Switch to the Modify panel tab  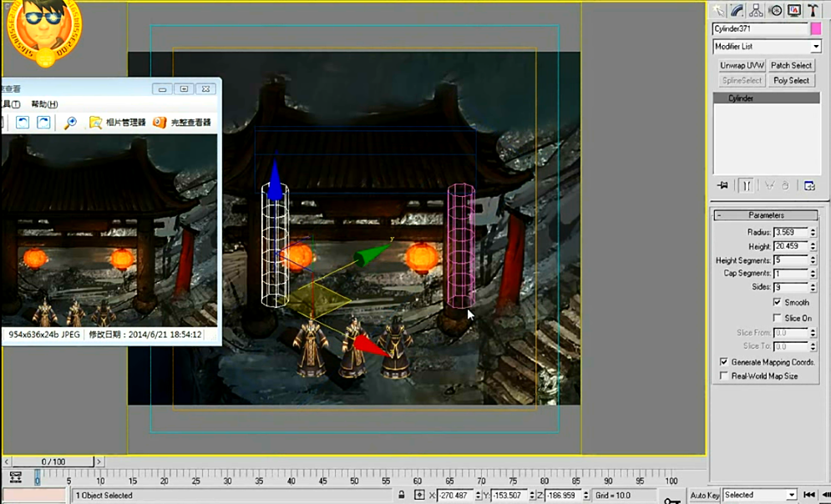(x=737, y=11)
